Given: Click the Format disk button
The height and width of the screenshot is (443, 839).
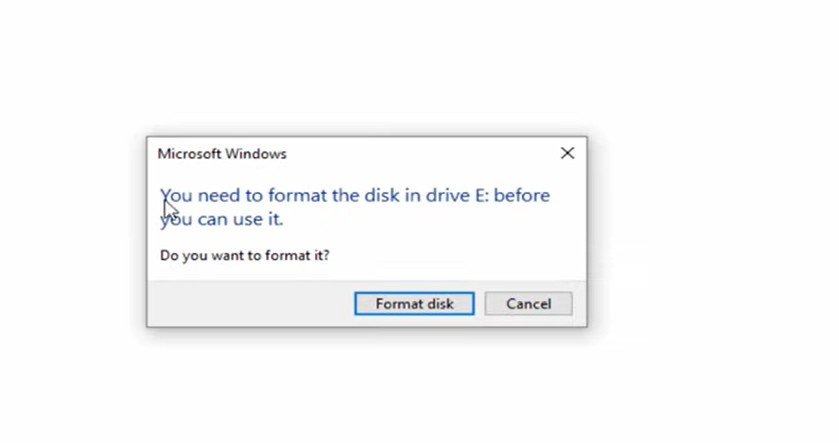Looking at the screenshot, I should [x=414, y=304].
